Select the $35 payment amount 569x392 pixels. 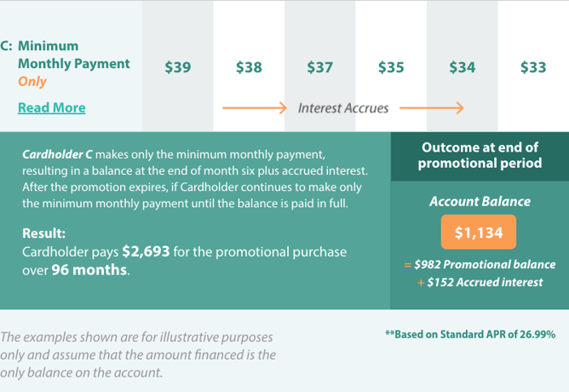(x=391, y=67)
